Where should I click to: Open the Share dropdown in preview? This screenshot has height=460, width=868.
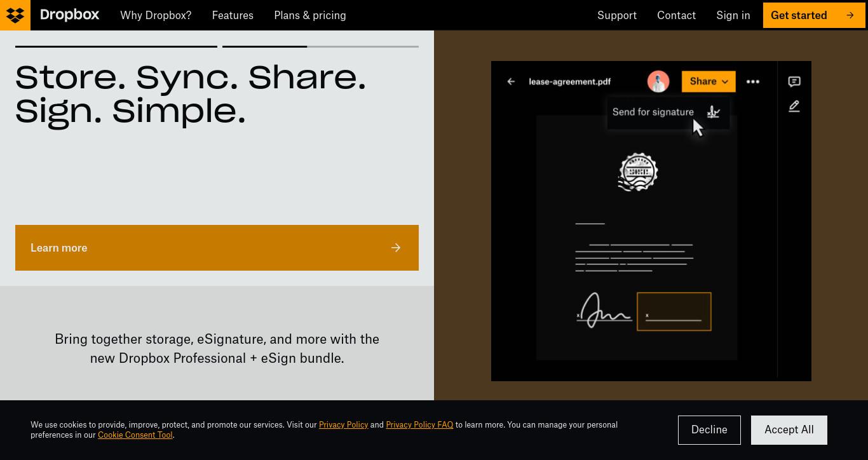pos(709,81)
